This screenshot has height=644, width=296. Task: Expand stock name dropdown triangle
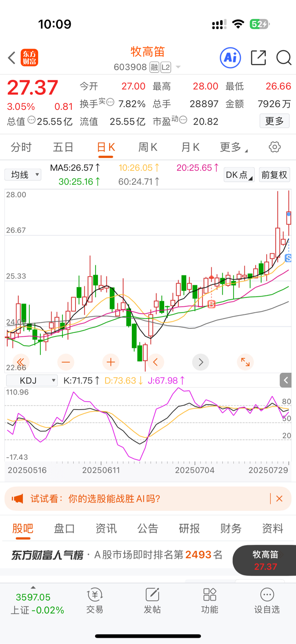178,67
